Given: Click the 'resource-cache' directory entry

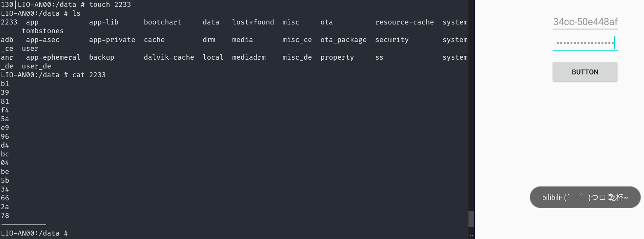Looking at the screenshot, I should tap(404, 22).
